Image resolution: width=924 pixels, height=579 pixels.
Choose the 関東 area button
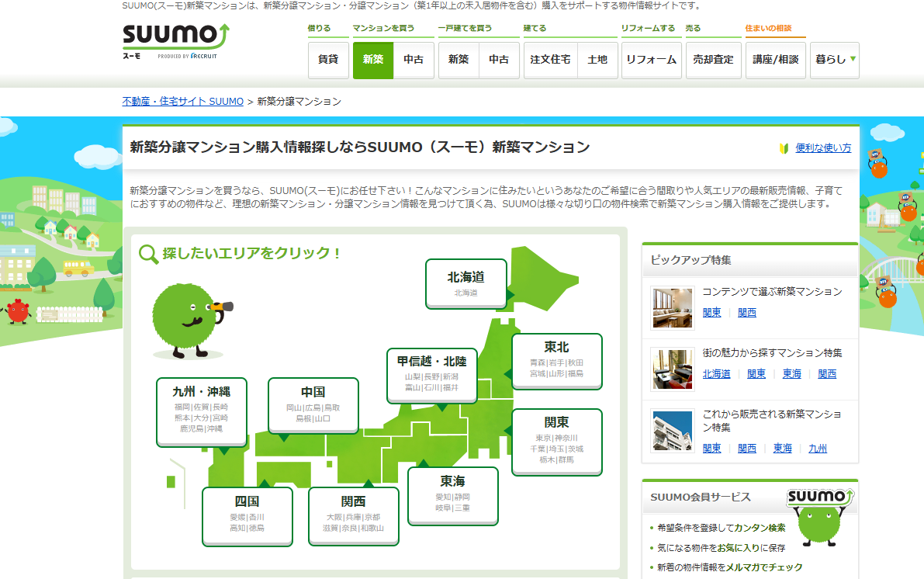[557, 442]
